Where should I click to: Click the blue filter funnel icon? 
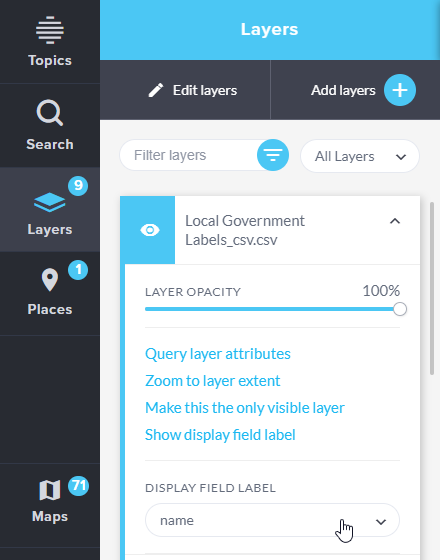point(273,155)
